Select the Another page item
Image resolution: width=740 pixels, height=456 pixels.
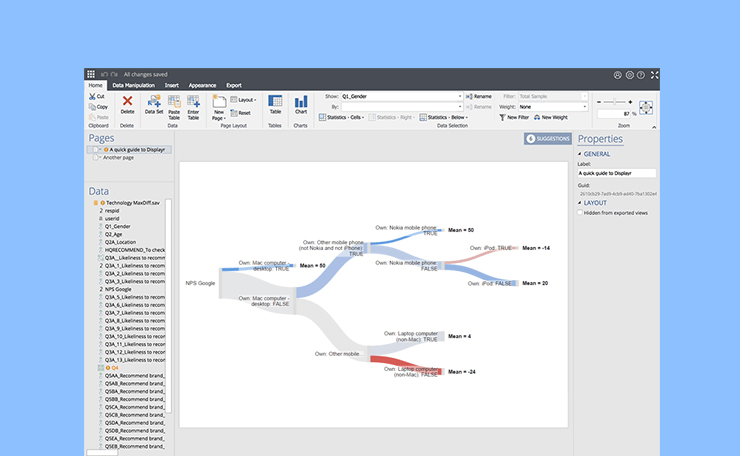click(x=118, y=157)
